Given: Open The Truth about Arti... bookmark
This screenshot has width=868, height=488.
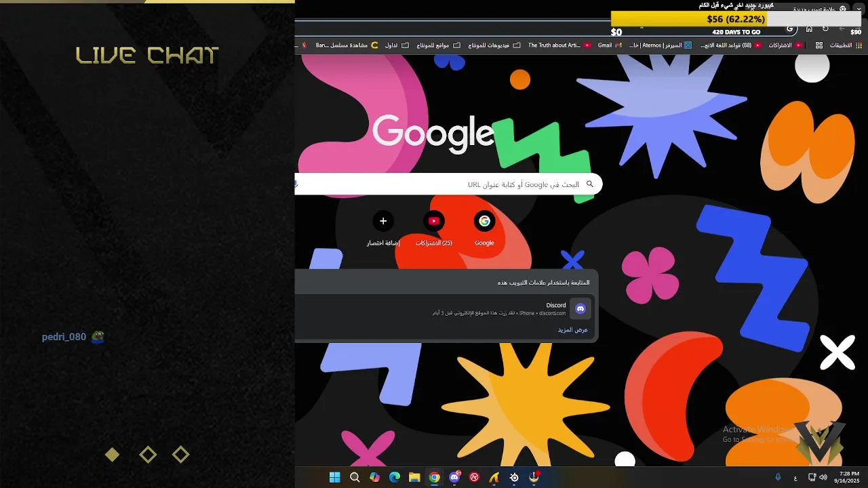Looking at the screenshot, I should 559,45.
